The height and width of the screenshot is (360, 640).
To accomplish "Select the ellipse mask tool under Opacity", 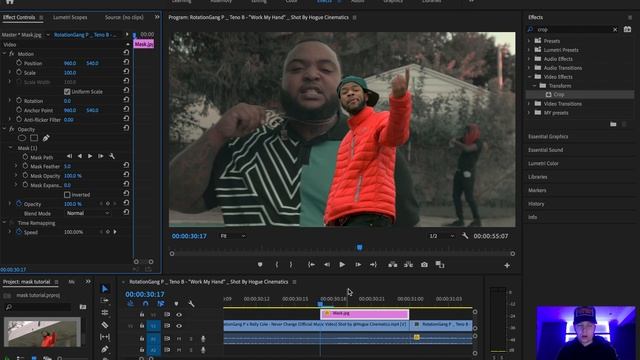I will tap(22, 138).
